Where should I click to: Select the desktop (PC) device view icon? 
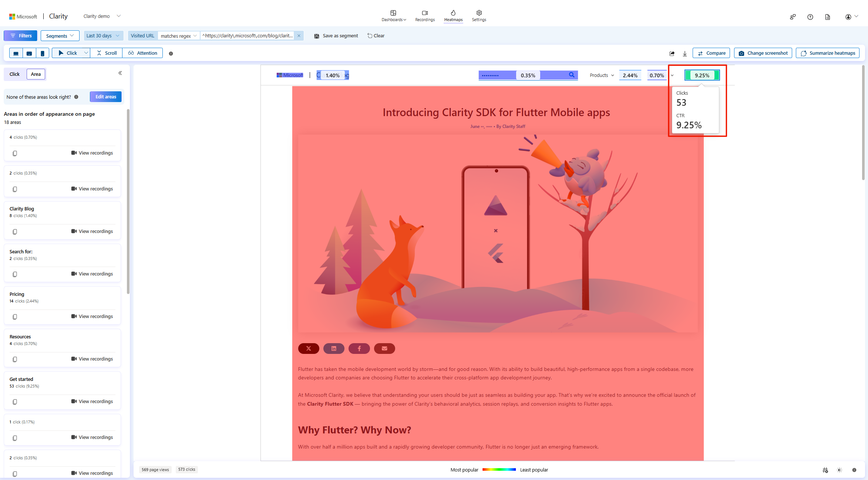tap(16, 53)
